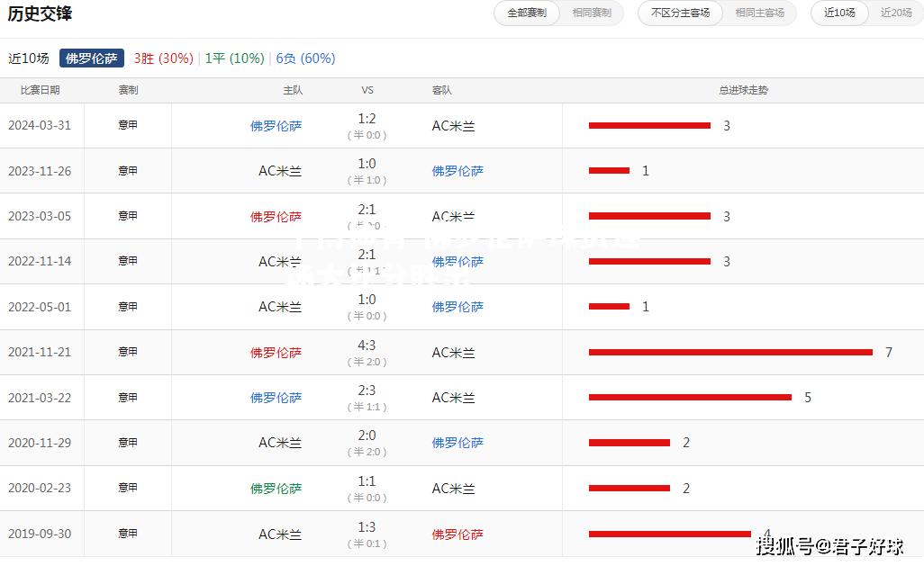The image size is (924, 566).
Task: Click date 2019-09-30
Action: point(40,534)
